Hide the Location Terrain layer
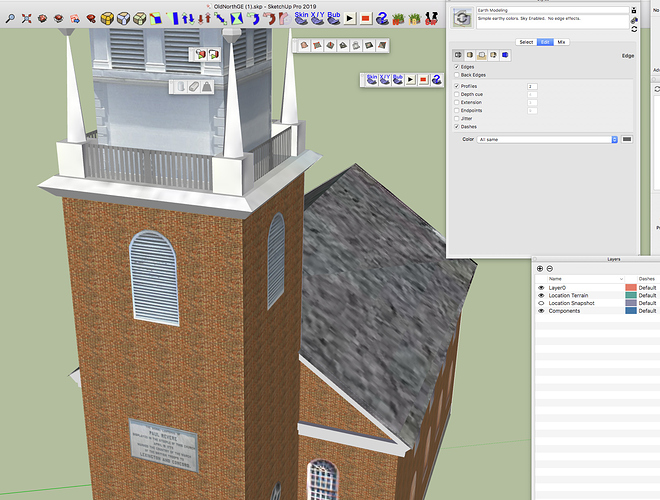Screen dimensions: 660x500 (541, 295)
